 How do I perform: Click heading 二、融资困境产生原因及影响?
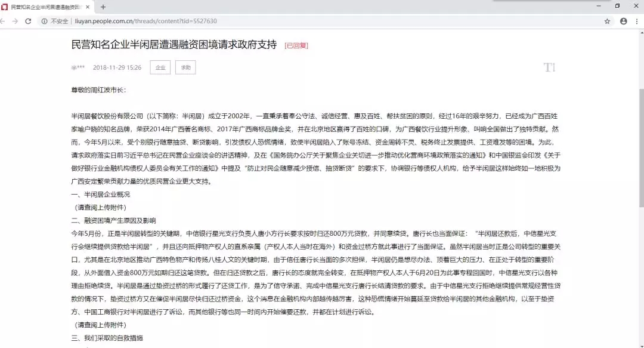point(113,220)
